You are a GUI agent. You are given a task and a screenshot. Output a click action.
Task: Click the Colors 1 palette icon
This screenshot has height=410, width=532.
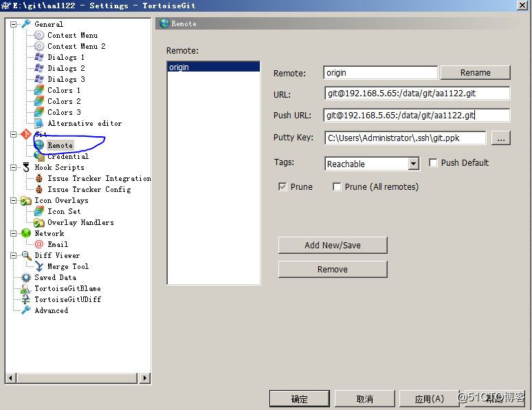39,90
